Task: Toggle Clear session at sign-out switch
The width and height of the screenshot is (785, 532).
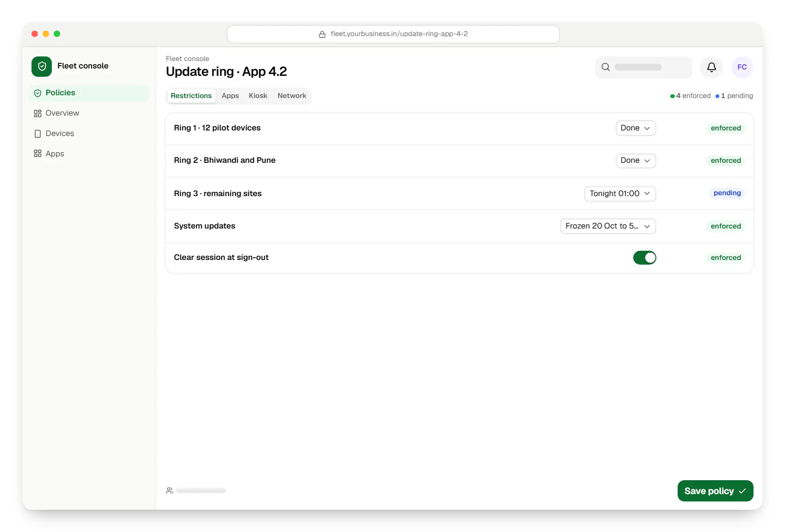Action: pos(644,258)
